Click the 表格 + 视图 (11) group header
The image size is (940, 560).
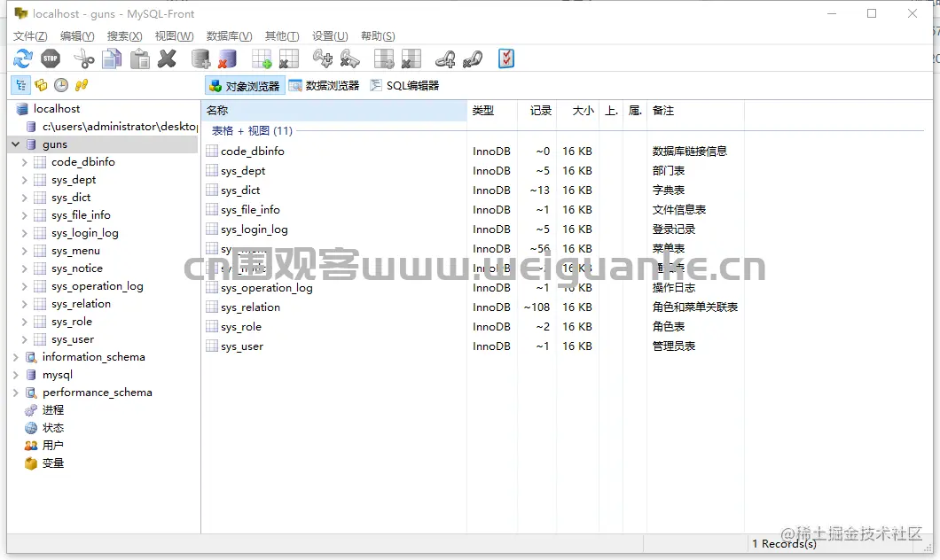click(252, 130)
